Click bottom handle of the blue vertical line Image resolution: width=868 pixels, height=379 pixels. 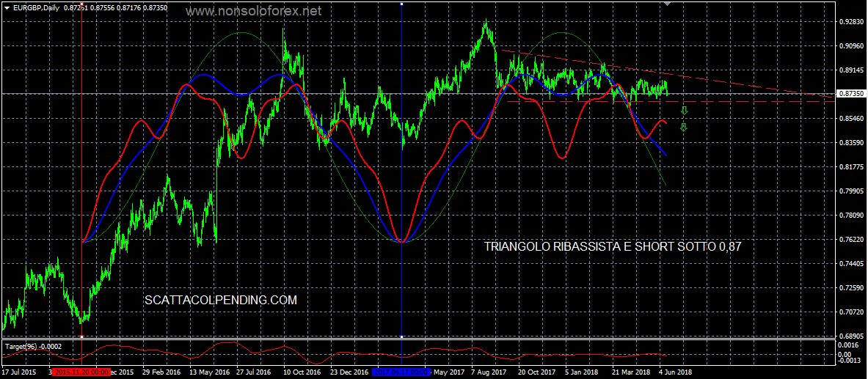pyautogui.click(x=401, y=336)
